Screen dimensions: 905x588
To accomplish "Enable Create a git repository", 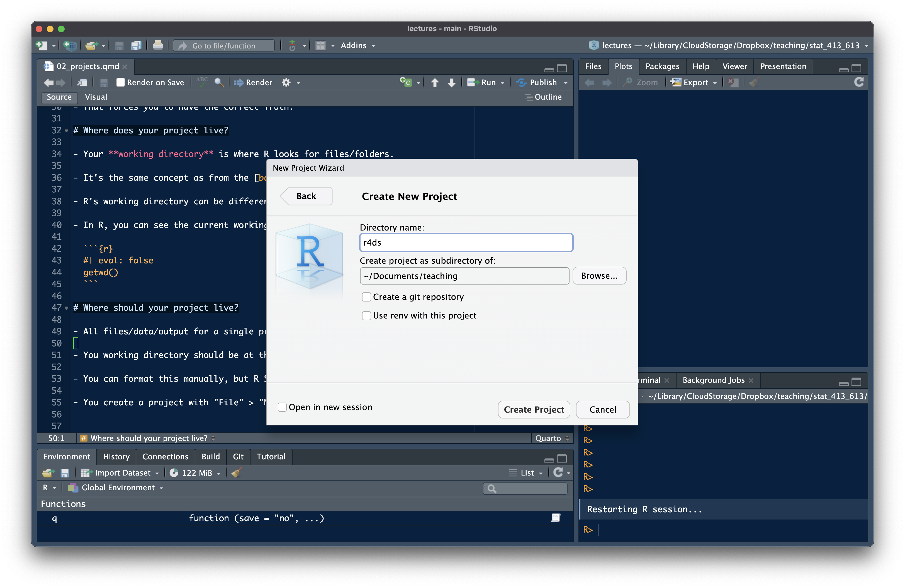I will pos(366,297).
